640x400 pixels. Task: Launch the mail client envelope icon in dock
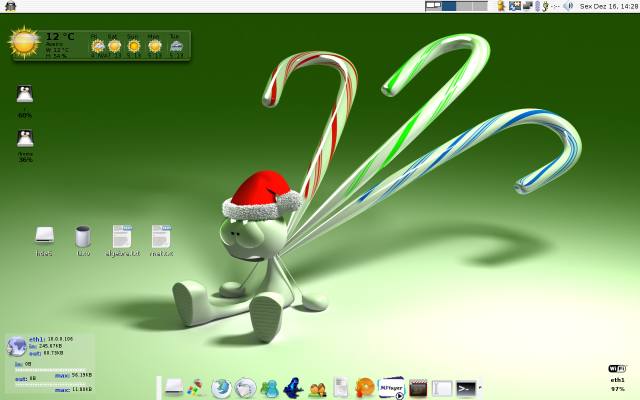click(x=246, y=388)
